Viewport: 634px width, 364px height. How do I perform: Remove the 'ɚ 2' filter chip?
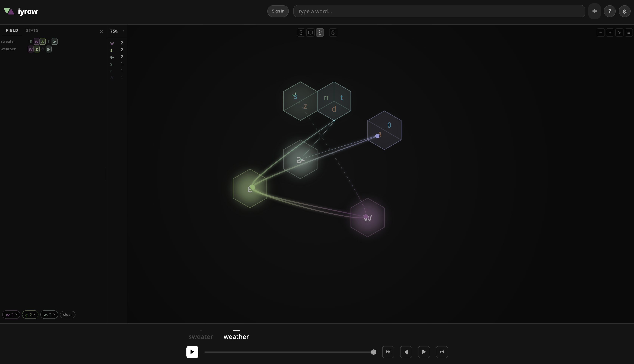pos(54,315)
